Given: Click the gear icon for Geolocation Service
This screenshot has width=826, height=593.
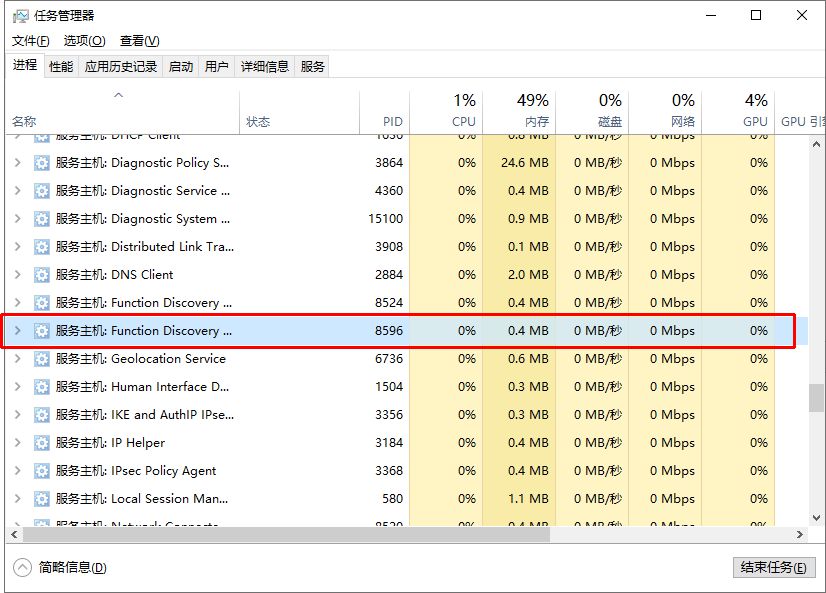Looking at the screenshot, I should 42,359.
